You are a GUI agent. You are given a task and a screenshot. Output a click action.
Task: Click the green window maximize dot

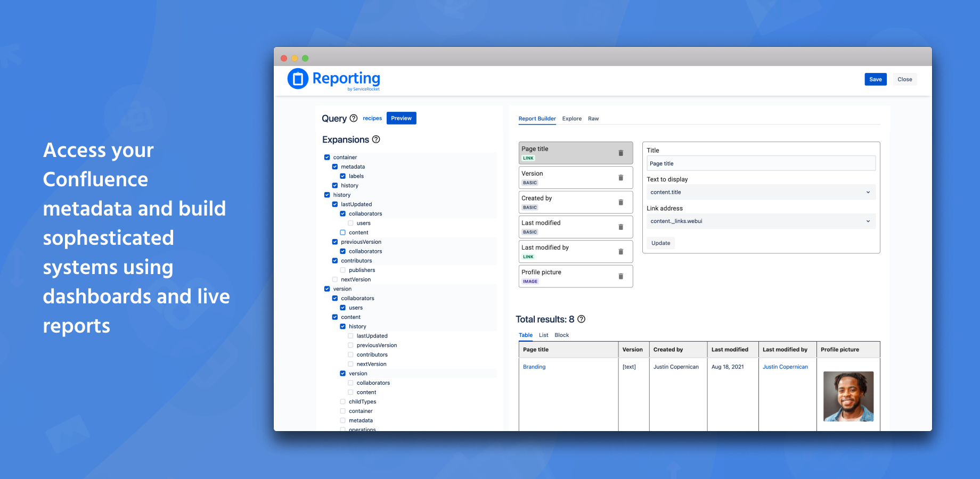coord(305,58)
